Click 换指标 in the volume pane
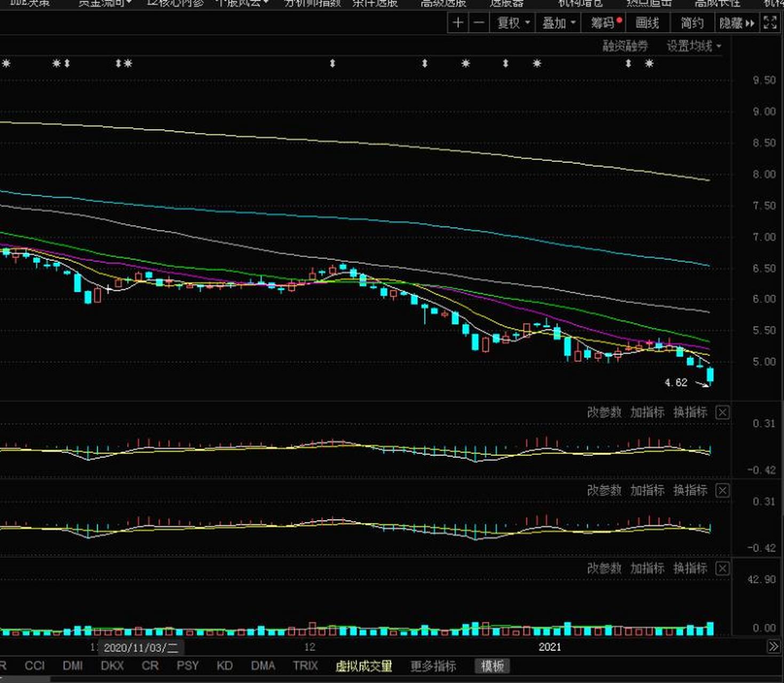784x683 pixels. click(690, 568)
